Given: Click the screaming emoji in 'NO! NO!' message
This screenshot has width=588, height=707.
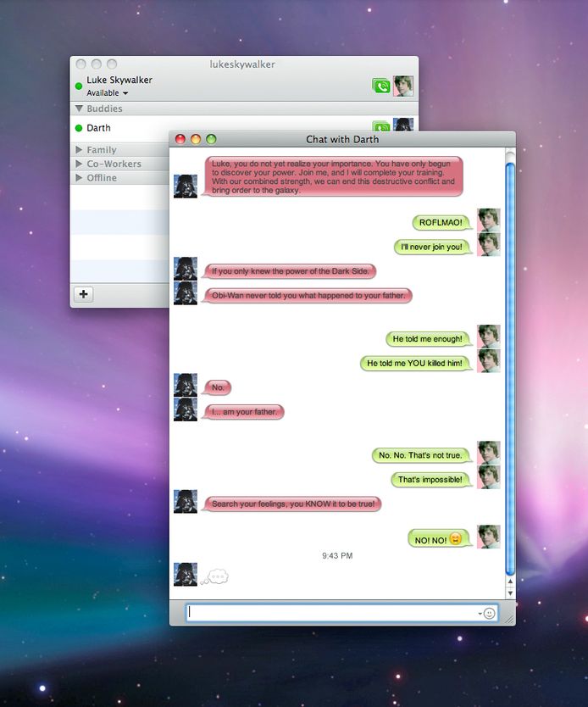Looking at the screenshot, I should tap(456, 539).
